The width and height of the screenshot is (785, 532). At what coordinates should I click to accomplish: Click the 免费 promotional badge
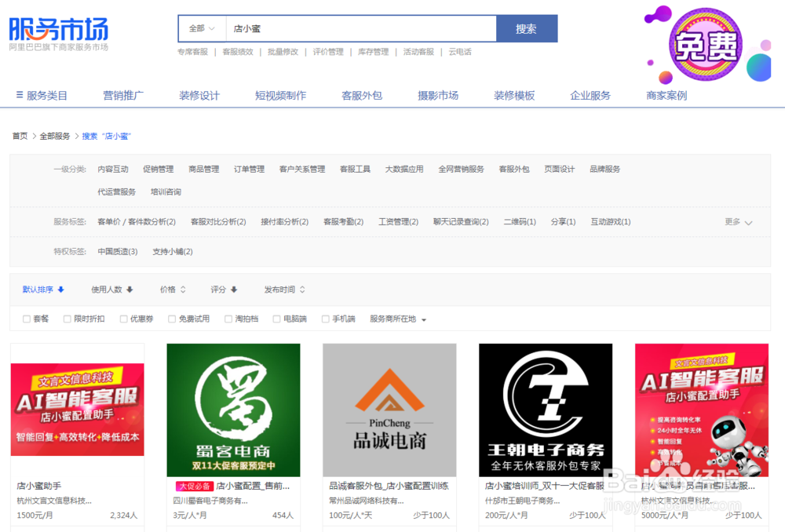coord(706,45)
